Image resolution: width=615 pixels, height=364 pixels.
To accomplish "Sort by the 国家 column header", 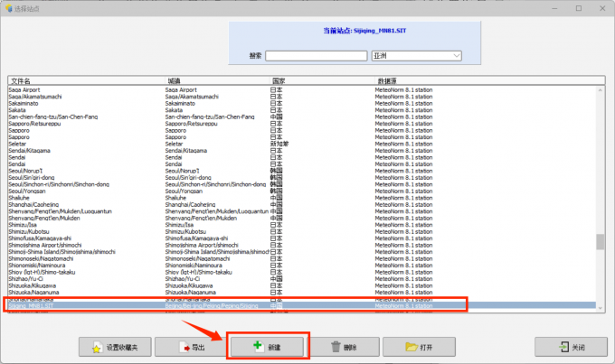I will coord(322,80).
